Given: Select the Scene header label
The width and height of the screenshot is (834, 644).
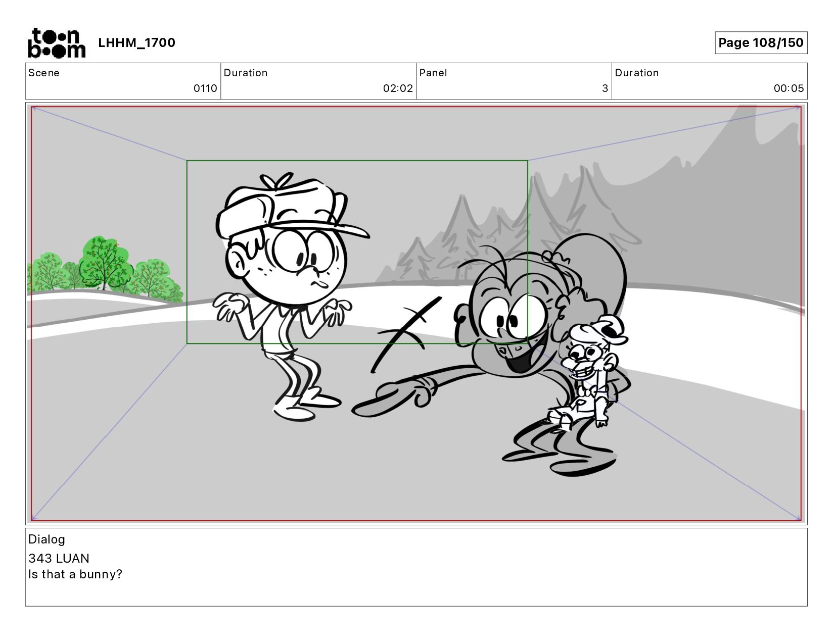Looking at the screenshot, I should tap(44, 73).
